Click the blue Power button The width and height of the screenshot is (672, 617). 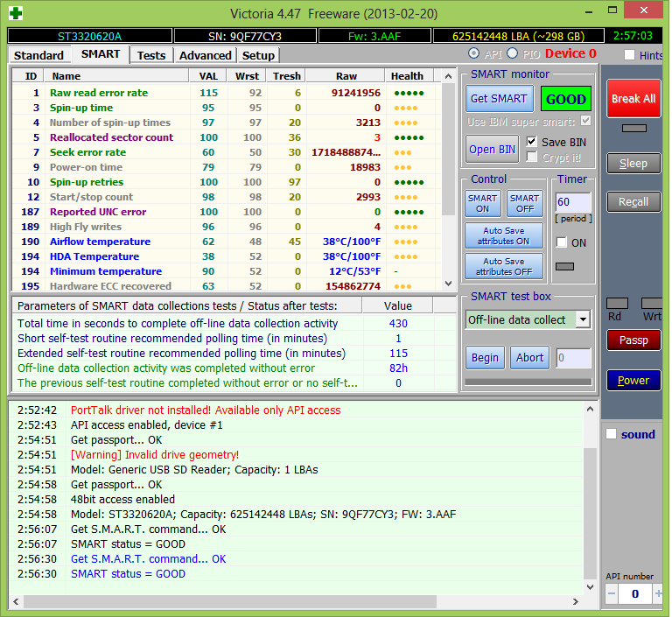coord(633,381)
